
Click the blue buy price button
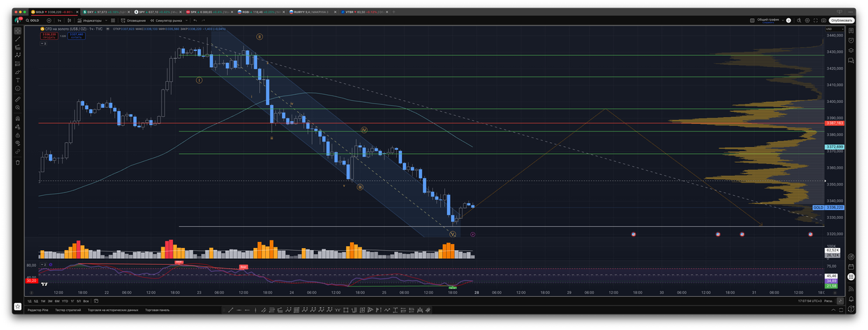pyautogui.click(x=77, y=36)
